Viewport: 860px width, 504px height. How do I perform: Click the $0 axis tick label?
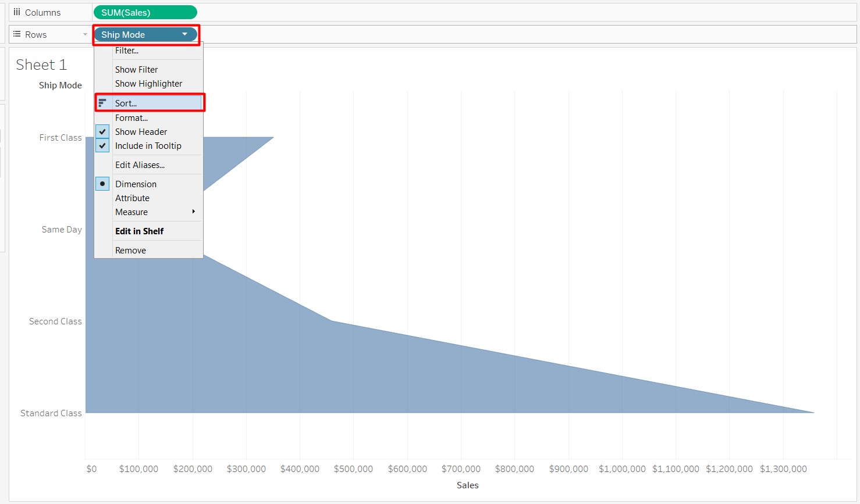[91, 469]
